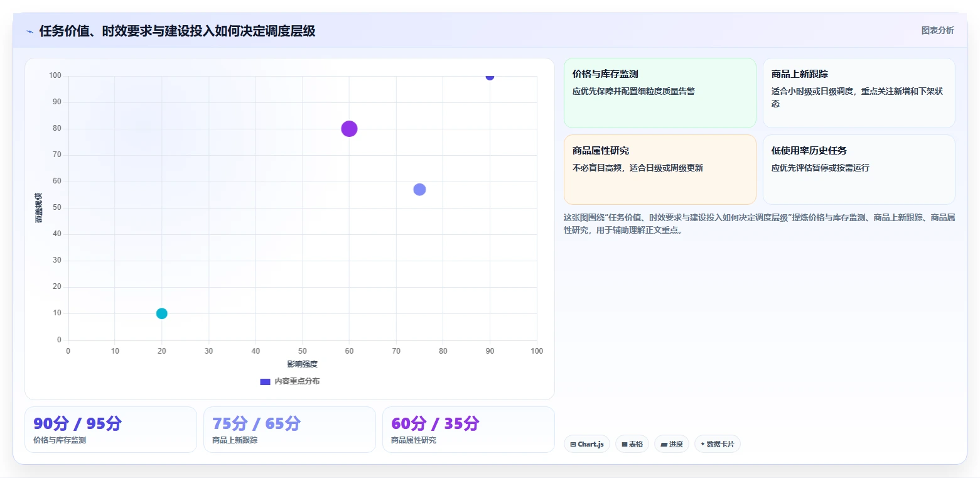Click the 数据卡片 tag
Viewport: 980px width, 478px height.
point(718,444)
